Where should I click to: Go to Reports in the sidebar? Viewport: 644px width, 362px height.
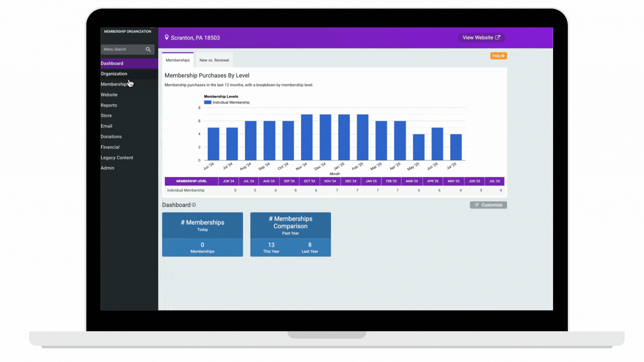109,105
